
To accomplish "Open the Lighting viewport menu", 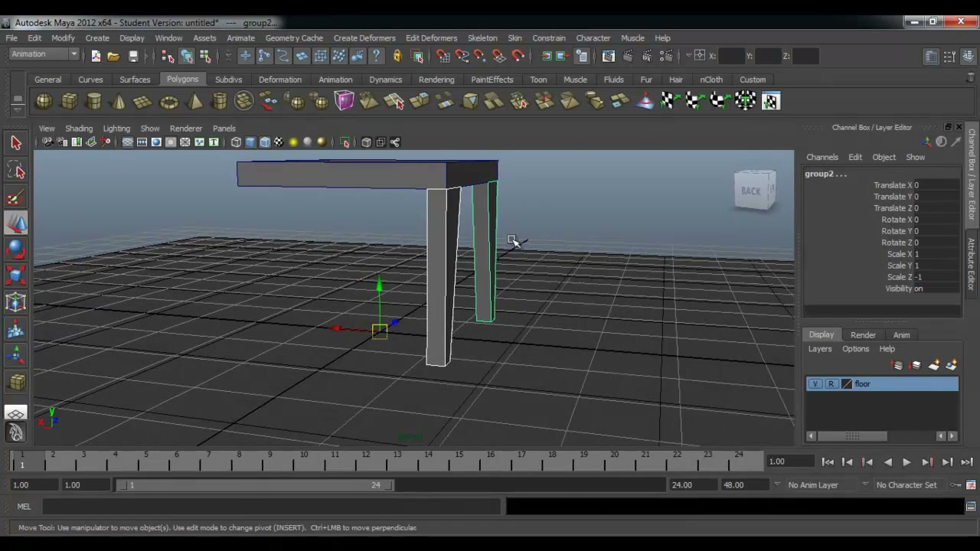I will [116, 129].
